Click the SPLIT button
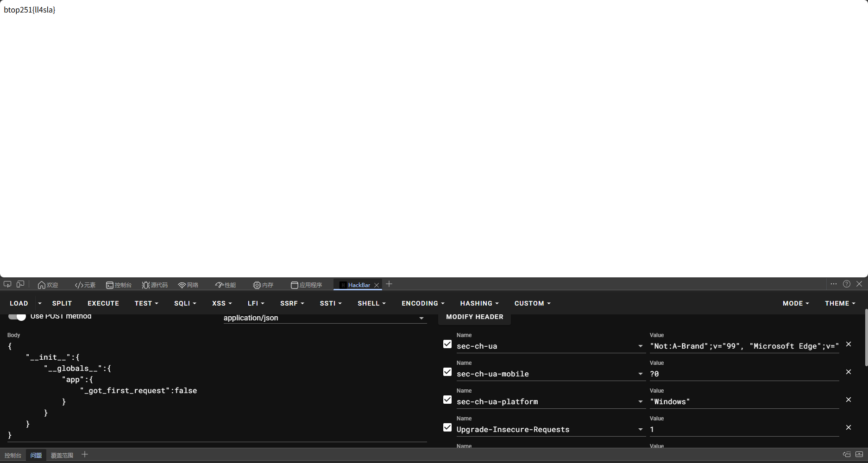Screen dimensions: 868x463 click(x=62, y=303)
